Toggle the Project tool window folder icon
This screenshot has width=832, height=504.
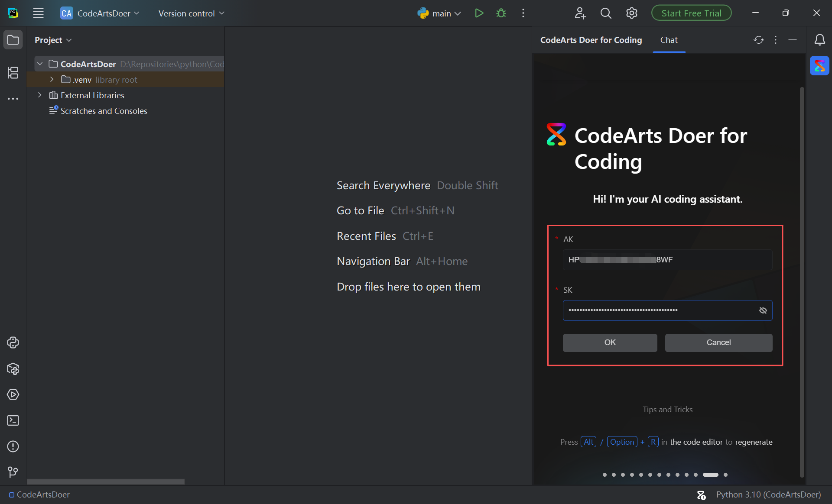13,40
